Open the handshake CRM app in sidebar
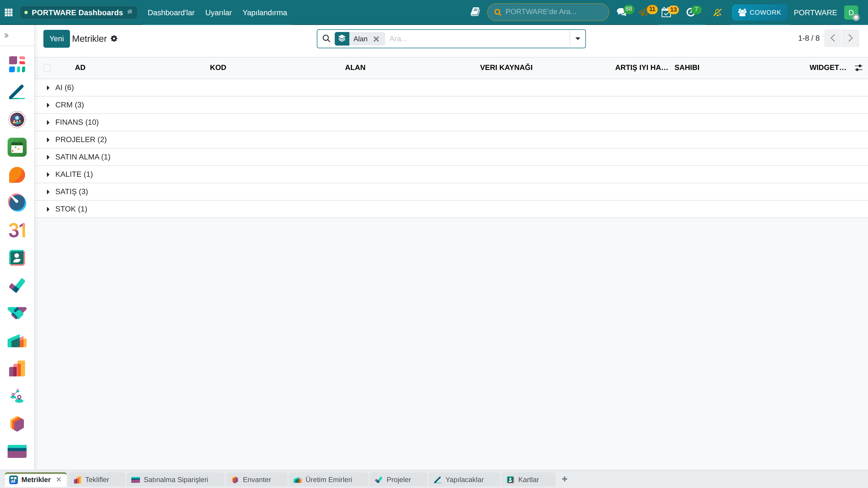Screen dimensions: 868x488 17,313
